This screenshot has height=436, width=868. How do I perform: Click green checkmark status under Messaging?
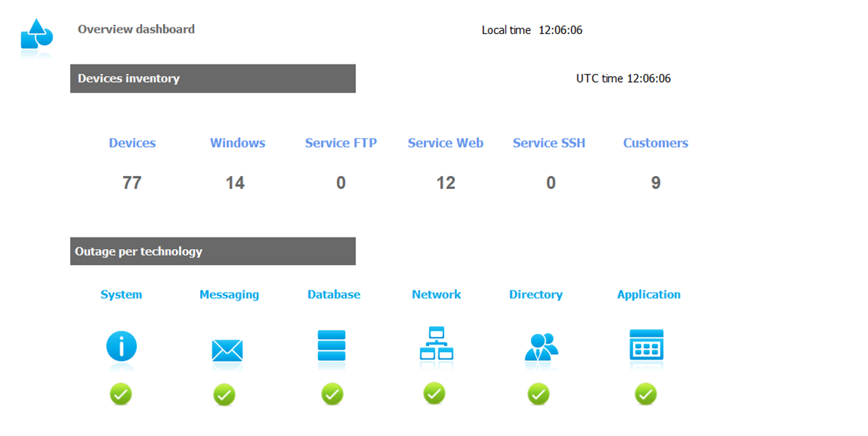[x=225, y=395]
